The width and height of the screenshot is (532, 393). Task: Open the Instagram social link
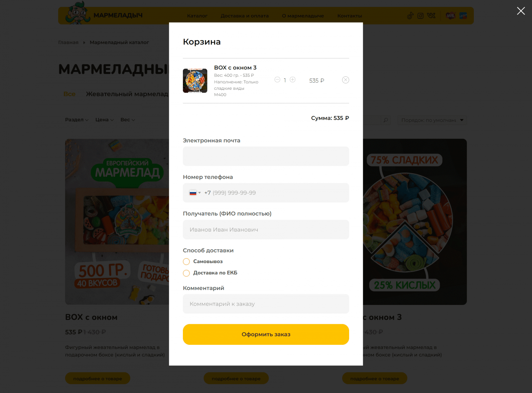(420, 16)
